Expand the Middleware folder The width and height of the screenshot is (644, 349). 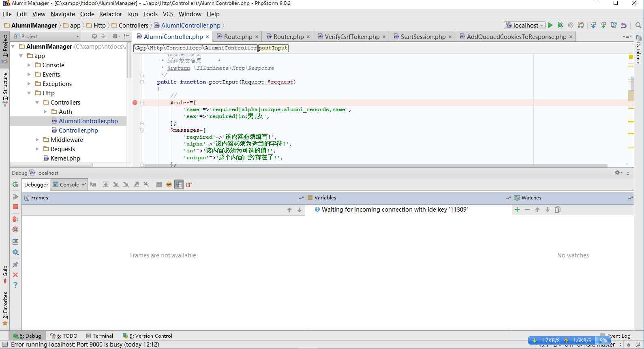tap(37, 140)
